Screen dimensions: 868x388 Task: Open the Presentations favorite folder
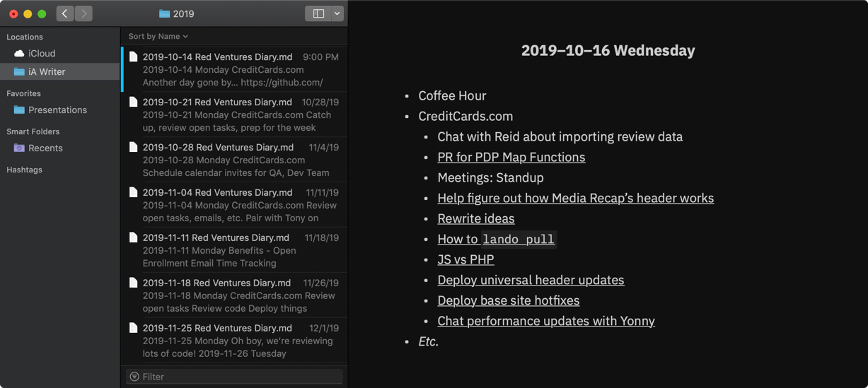point(59,110)
